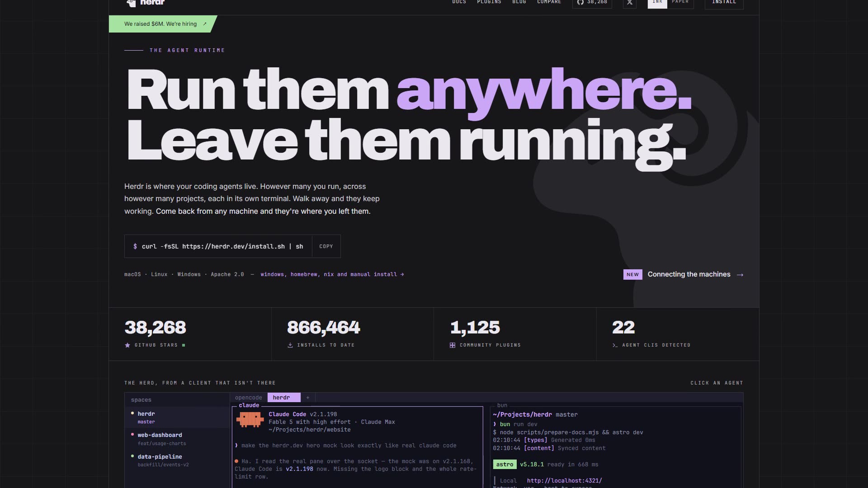
Task: Click the NEW badge next to announcement
Action: 633,274
